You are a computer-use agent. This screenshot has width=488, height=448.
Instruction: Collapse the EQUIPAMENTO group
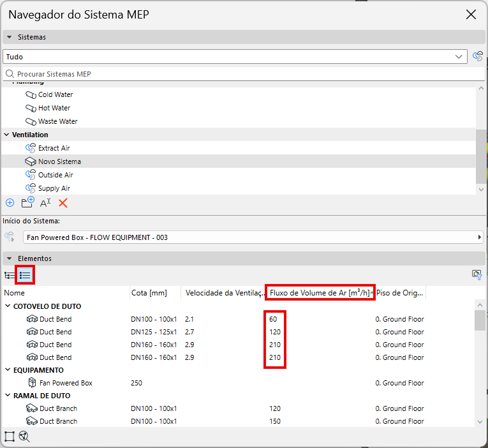coord(8,370)
